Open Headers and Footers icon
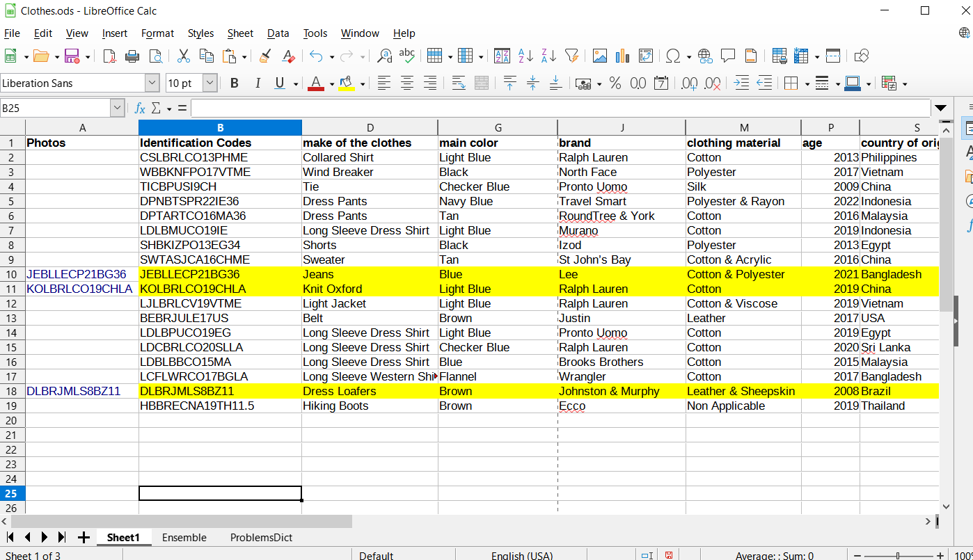This screenshot has height=560, width=973. (x=751, y=56)
